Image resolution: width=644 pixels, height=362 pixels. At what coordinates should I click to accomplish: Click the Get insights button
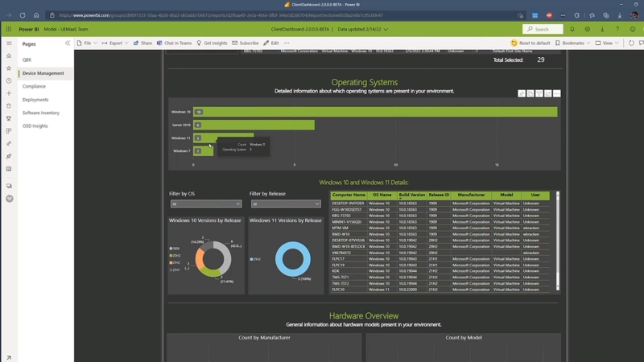pyautogui.click(x=212, y=43)
